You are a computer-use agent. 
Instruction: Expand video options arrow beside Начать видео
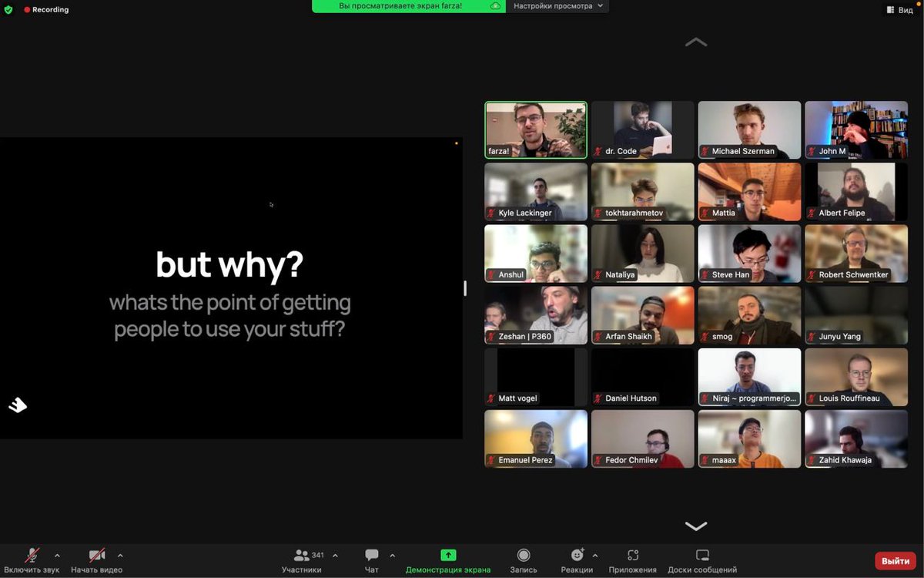click(120, 555)
